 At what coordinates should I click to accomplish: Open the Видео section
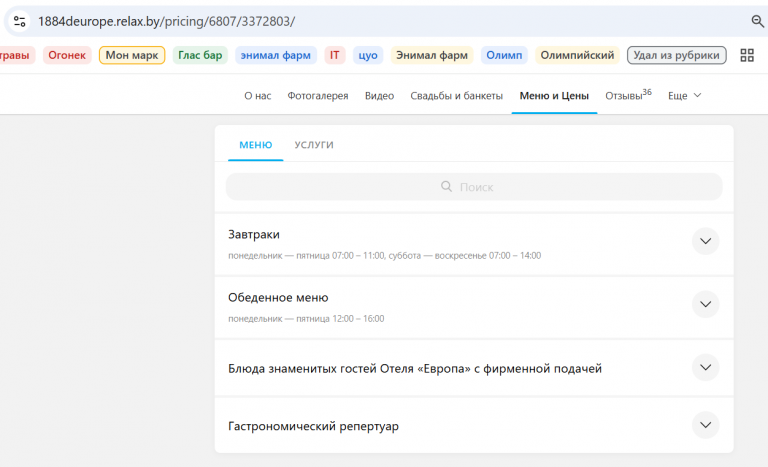coord(379,96)
